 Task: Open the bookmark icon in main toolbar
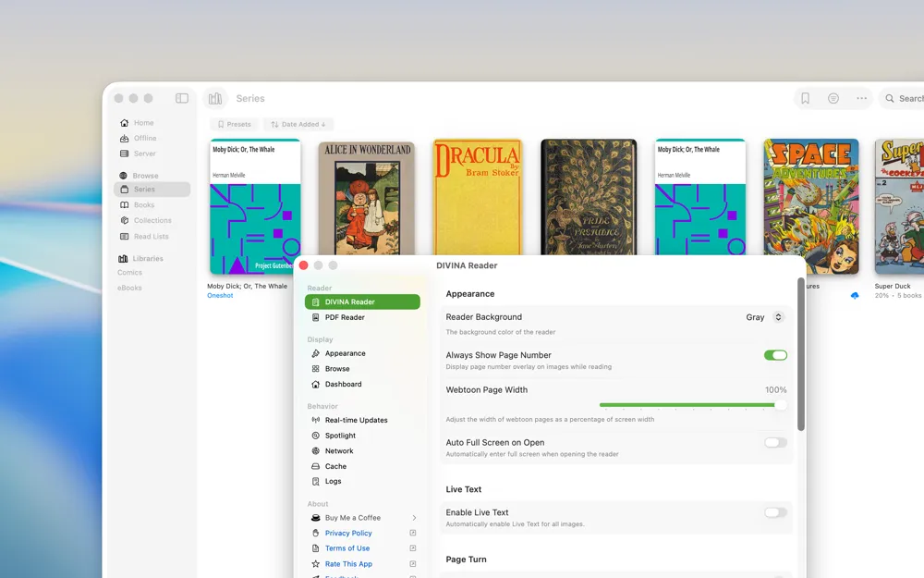tap(805, 99)
